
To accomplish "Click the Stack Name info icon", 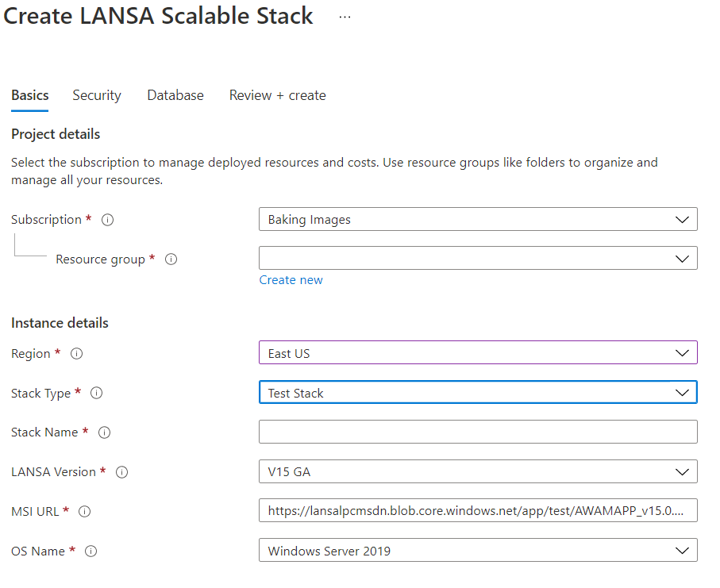I will [104, 432].
